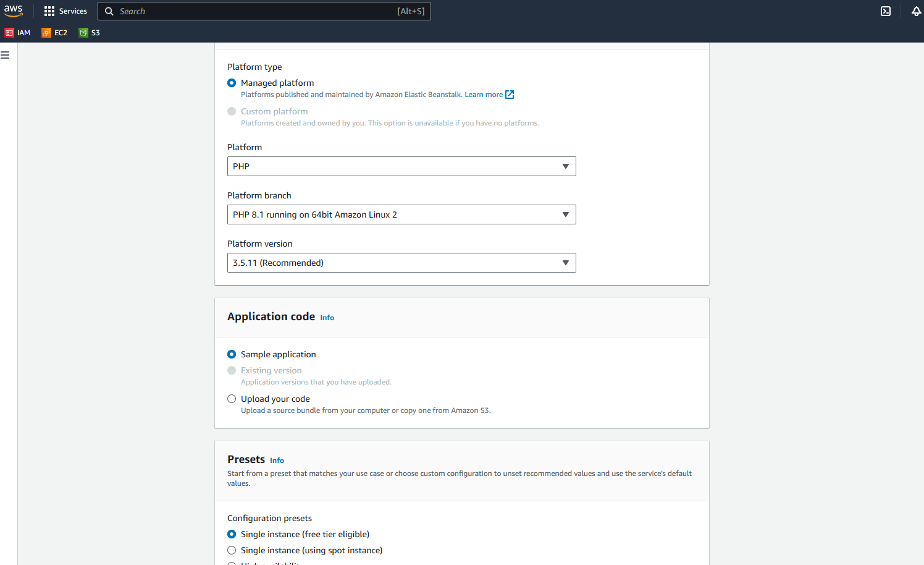This screenshot has height=565, width=924.
Task: Select the Sample application radio button
Action: coord(232,354)
